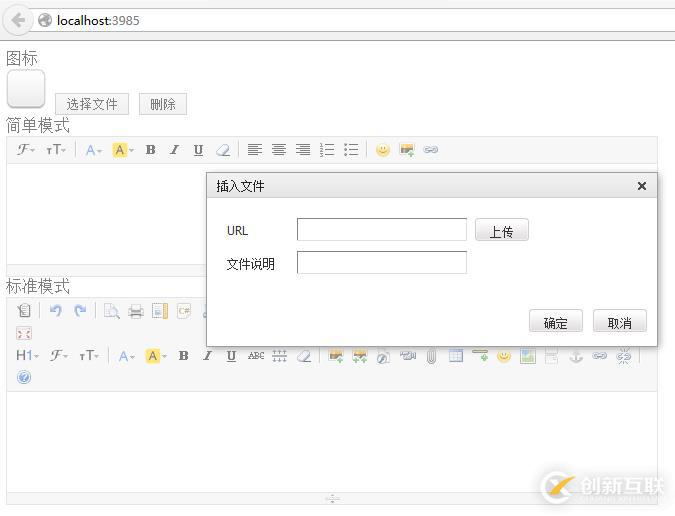Toggle italic in standard mode toolbar
The width and height of the screenshot is (675, 516).
pyautogui.click(x=207, y=355)
